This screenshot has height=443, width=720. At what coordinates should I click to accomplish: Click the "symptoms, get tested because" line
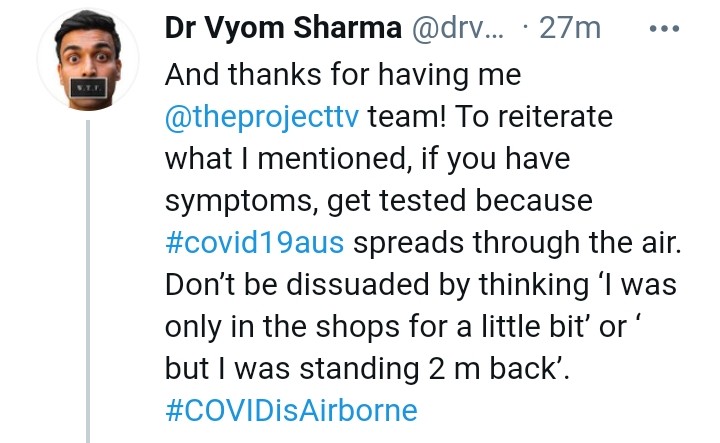point(378,200)
